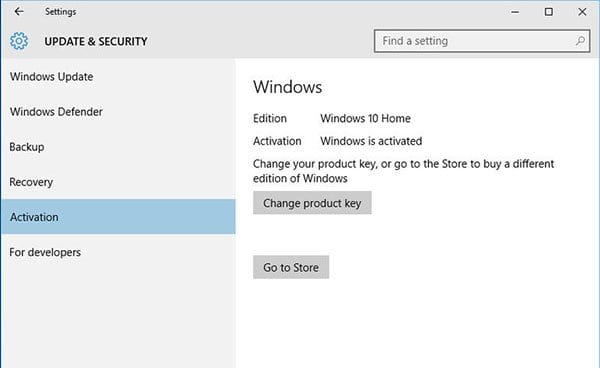Click the Change product key button
The width and height of the screenshot is (600, 368).
(312, 203)
